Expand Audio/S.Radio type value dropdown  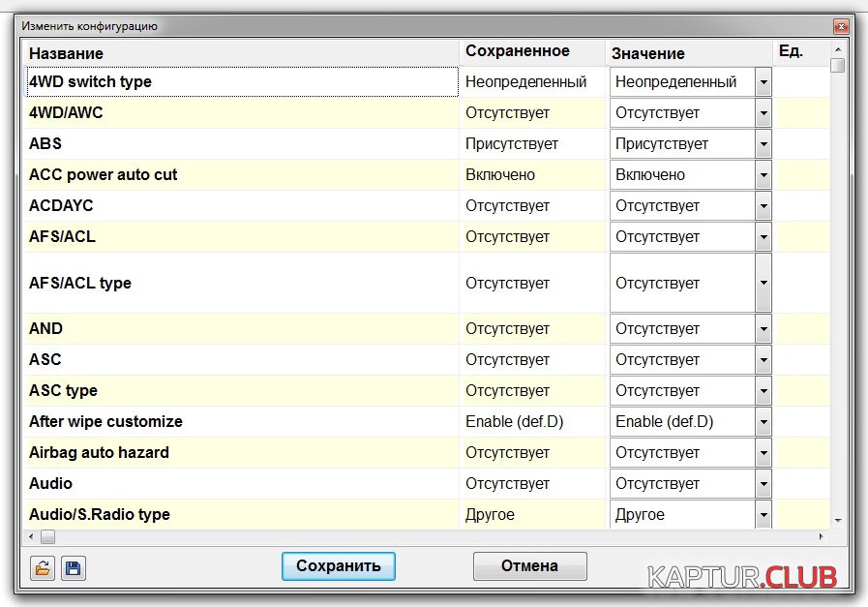763,515
